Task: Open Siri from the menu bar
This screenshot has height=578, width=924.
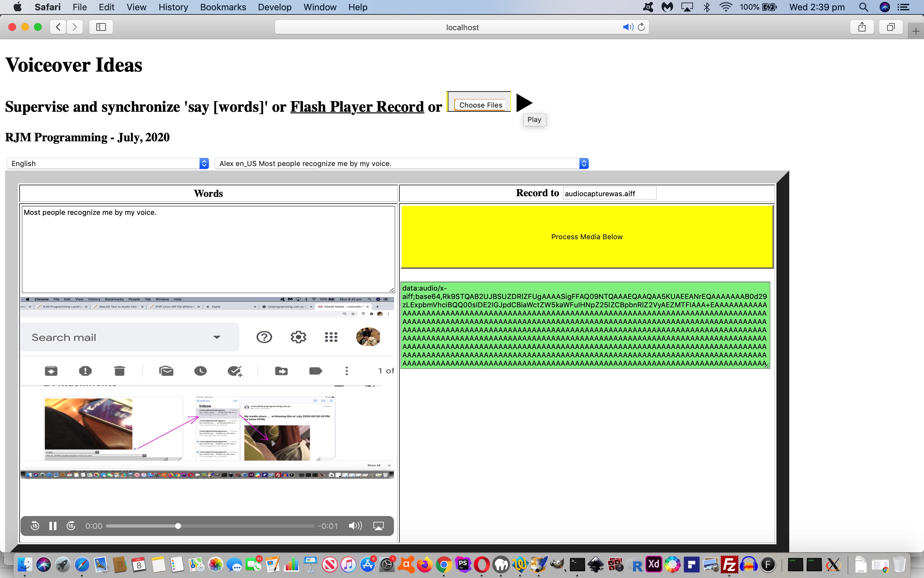Action: (884, 7)
